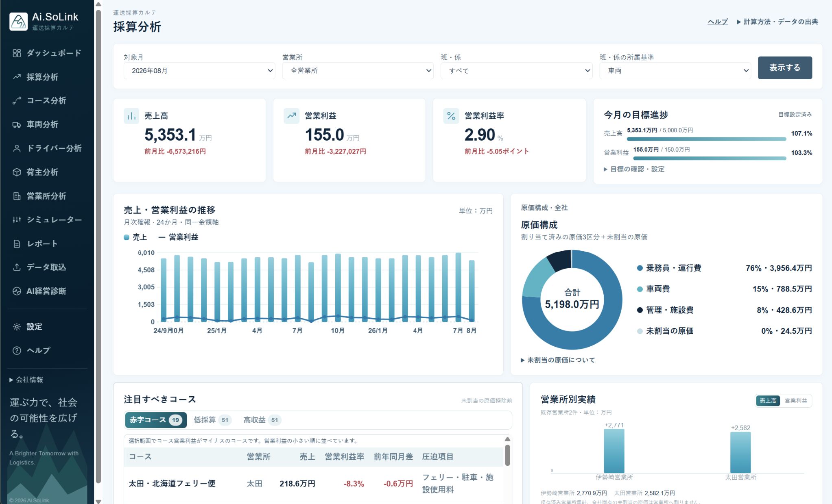
Task: Expand 計算方法・データの出典 disclosure
Action: tap(777, 22)
